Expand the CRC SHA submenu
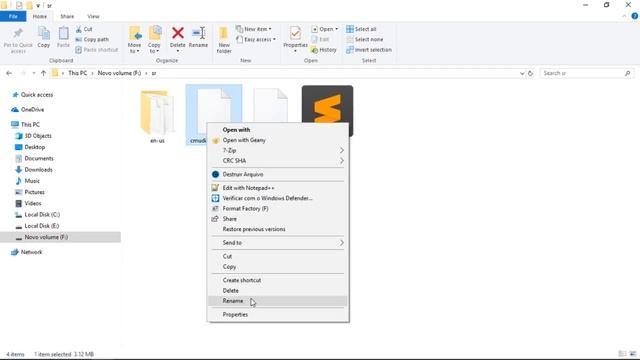This screenshot has width=640, height=360. coord(278,161)
